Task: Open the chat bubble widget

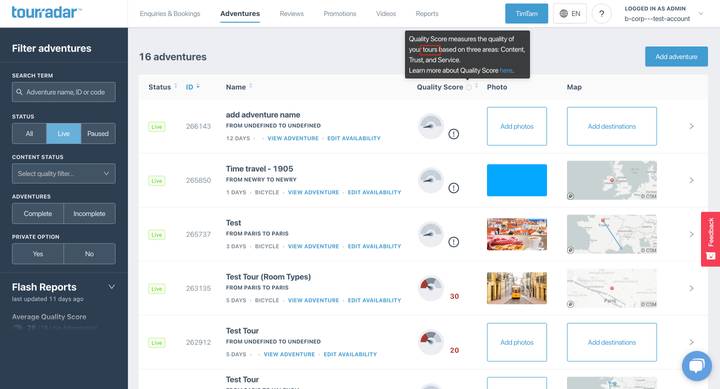Action: (697, 366)
